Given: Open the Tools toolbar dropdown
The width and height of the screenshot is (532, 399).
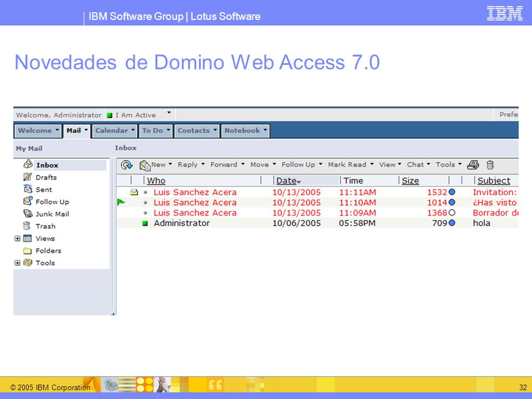Looking at the screenshot, I should pos(460,164).
